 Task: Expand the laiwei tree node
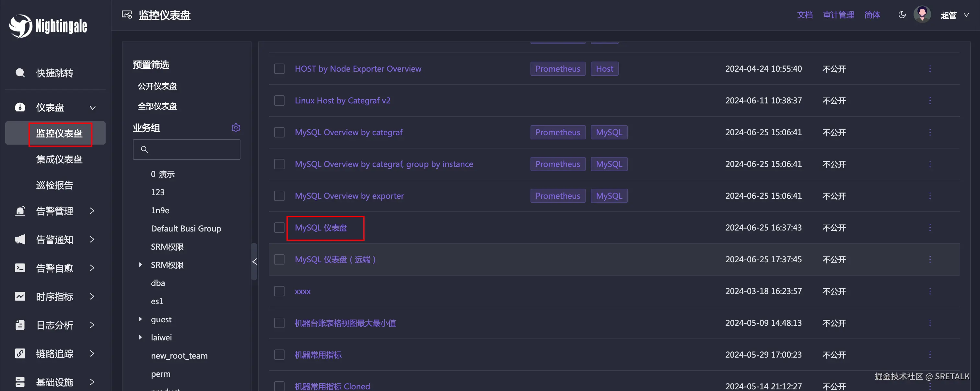(x=140, y=337)
